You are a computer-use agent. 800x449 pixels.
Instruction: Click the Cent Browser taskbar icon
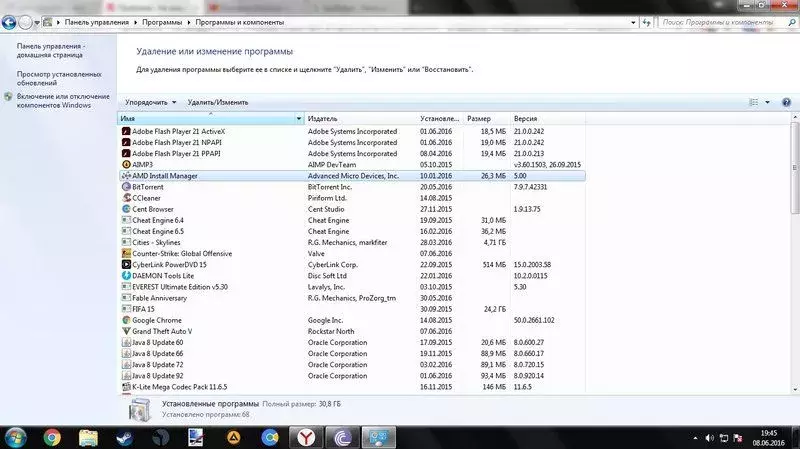pyautogui.click(x=270, y=438)
